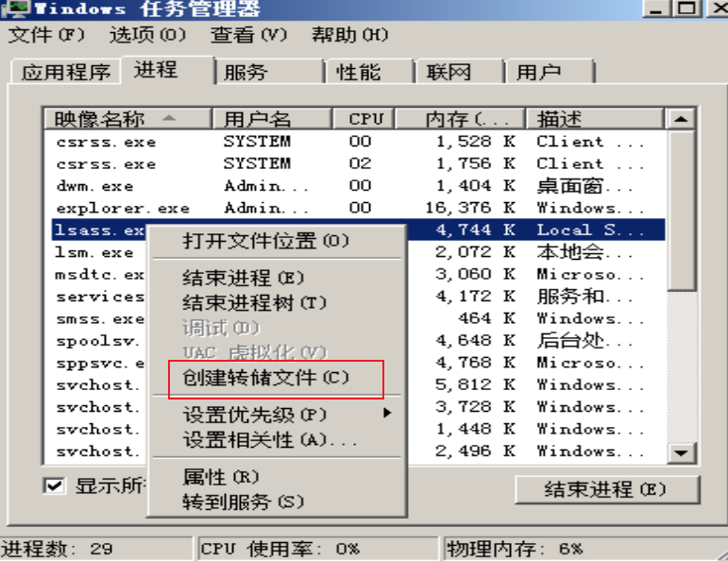Select the csrss.exe row using 1,756 K
The width and height of the screenshot is (728, 561).
(x=359, y=164)
